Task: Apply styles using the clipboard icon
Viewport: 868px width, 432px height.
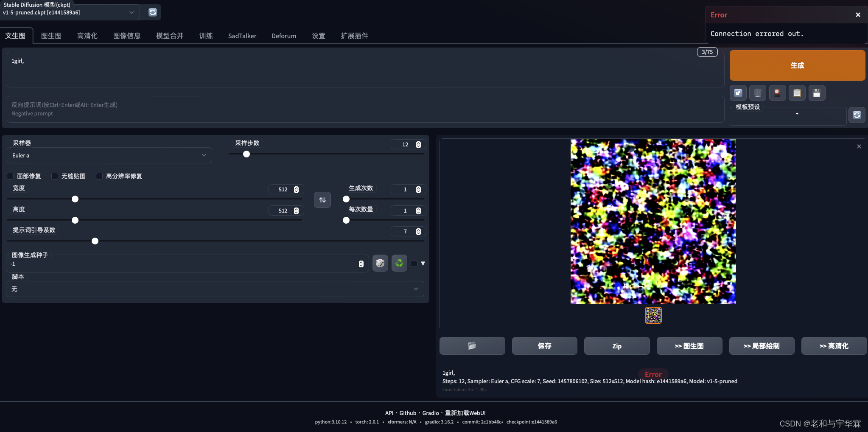Action: click(x=797, y=93)
